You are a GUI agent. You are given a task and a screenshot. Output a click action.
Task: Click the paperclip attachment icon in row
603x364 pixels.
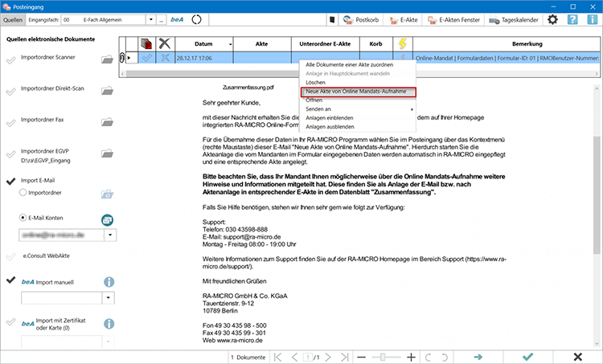point(122,58)
